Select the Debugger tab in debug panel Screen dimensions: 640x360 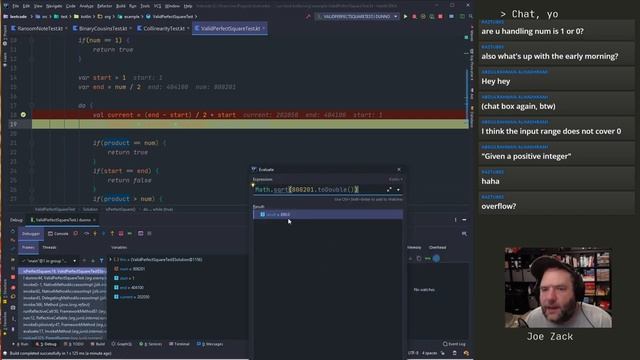click(x=31, y=233)
